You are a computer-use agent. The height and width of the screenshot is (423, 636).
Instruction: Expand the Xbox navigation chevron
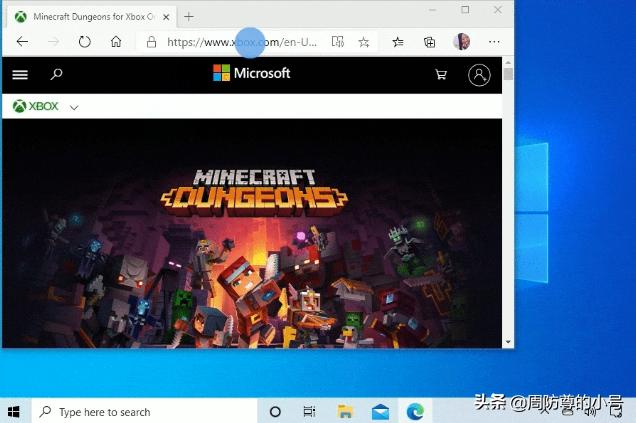(x=74, y=107)
